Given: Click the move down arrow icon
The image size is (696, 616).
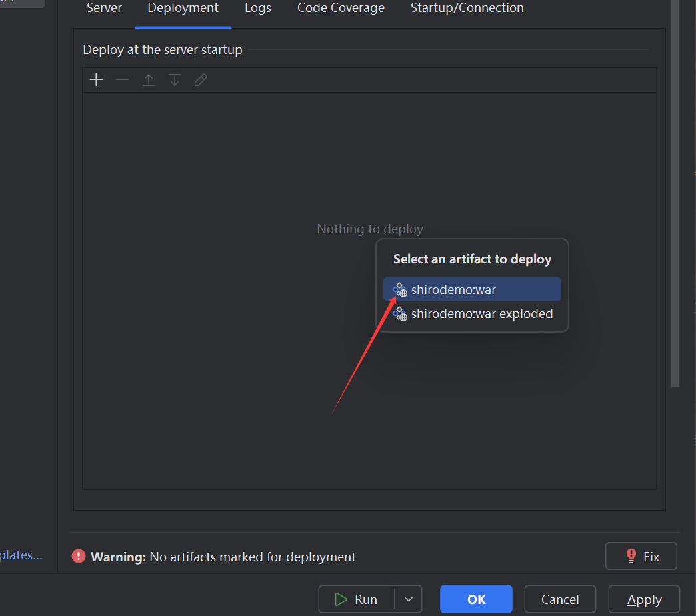Looking at the screenshot, I should pos(174,80).
